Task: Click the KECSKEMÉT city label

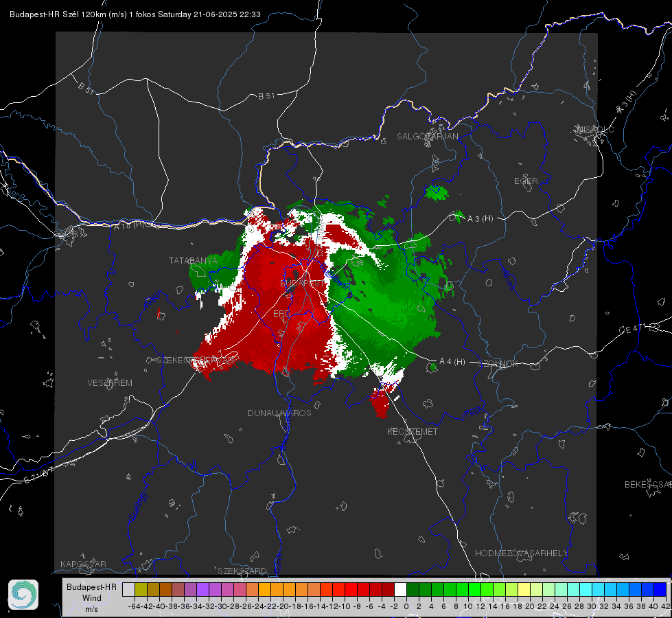Action: point(413,431)
